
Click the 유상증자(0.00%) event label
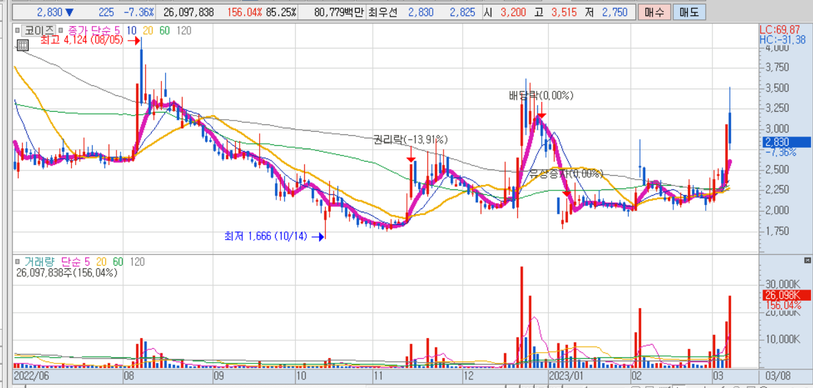pos(566,173)
